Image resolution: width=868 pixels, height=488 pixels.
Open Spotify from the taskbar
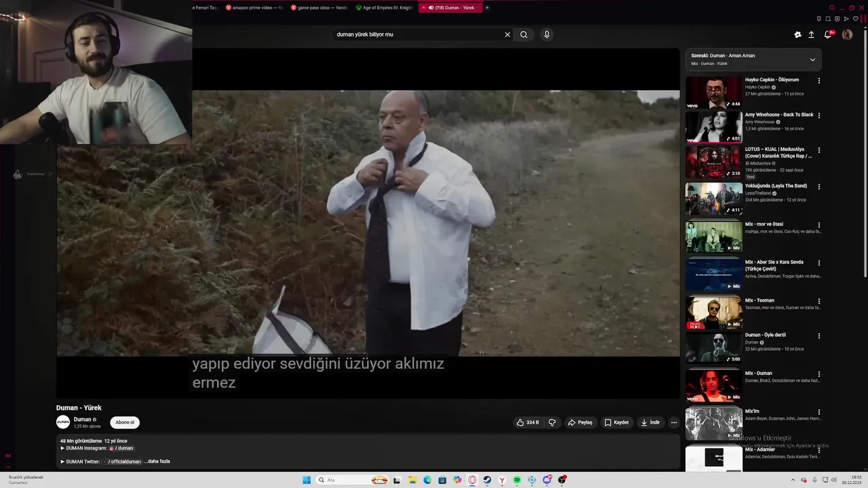click(517, 480)
